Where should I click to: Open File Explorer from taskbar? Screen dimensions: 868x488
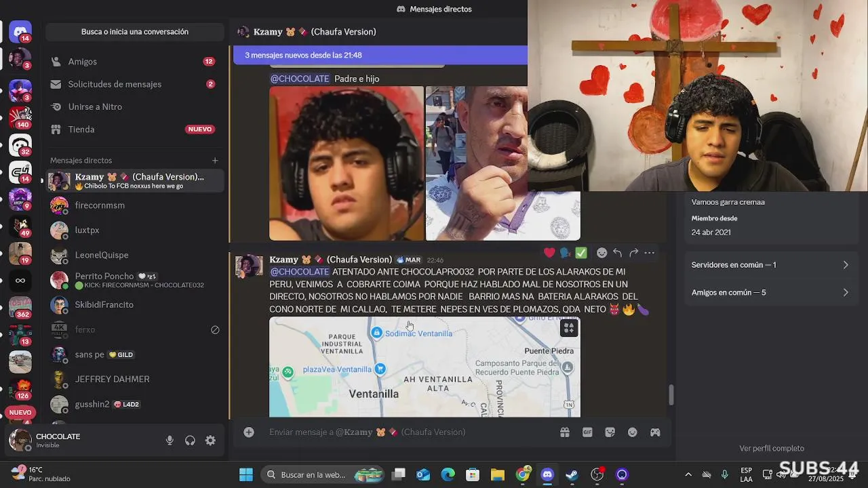click(498, 475)
